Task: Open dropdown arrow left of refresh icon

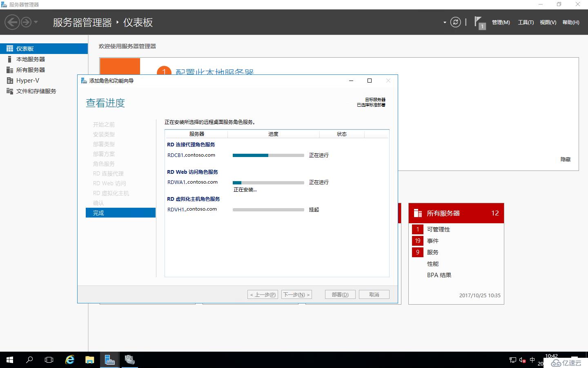Action: pos(445,22)
